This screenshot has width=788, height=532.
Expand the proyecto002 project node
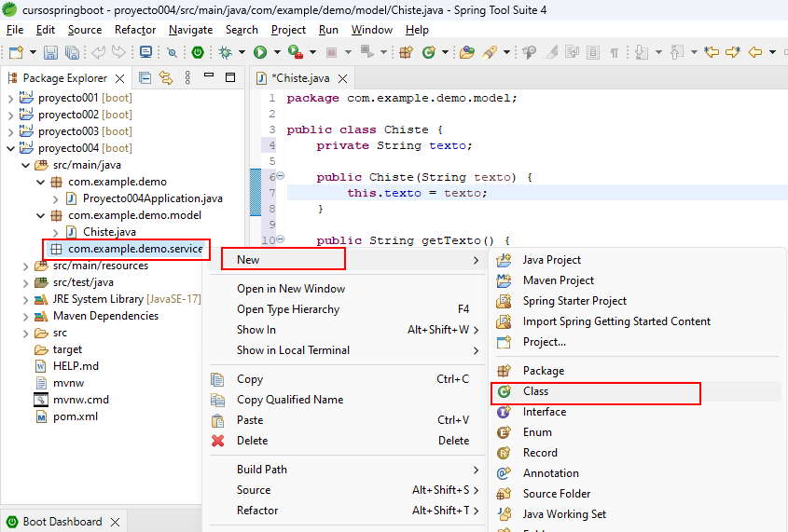pyautogui.click(x=10, y=116)
